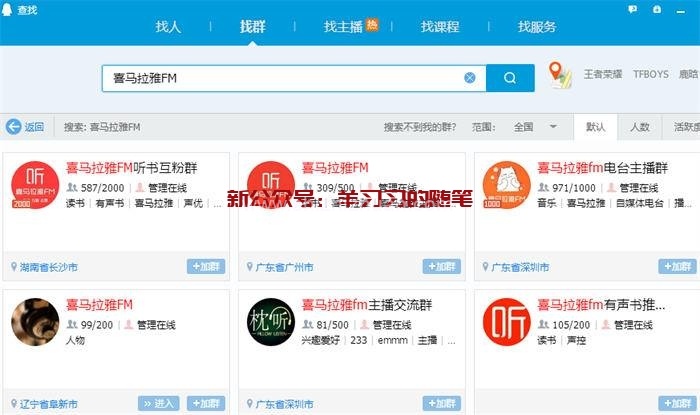Sort results by 人数
Viewport: 700px width, 415px height.
[639, 127]
